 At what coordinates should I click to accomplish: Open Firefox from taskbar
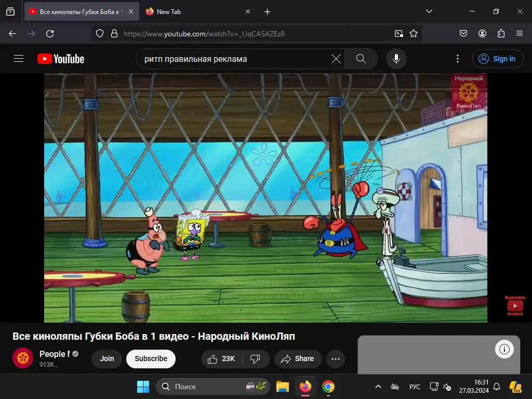click(x=305, y=387)
